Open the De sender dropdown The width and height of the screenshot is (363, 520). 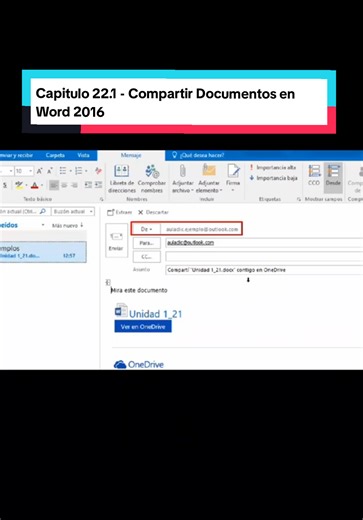coord(146,229)
